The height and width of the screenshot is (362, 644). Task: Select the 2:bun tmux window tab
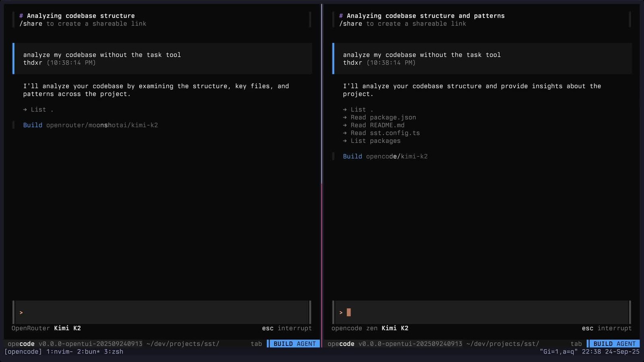click(x=89, y=352)
